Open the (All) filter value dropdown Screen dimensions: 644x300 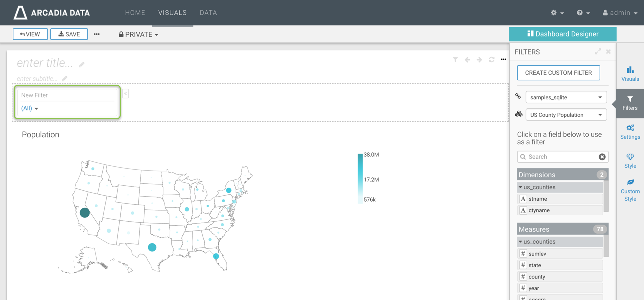click(30, 108)
